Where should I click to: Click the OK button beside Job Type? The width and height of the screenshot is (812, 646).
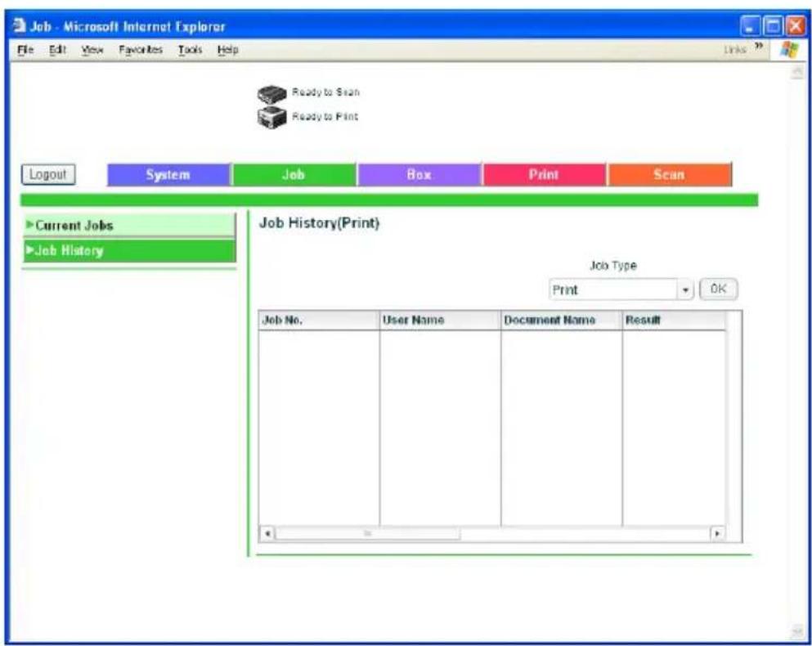(x=718, y=289)
